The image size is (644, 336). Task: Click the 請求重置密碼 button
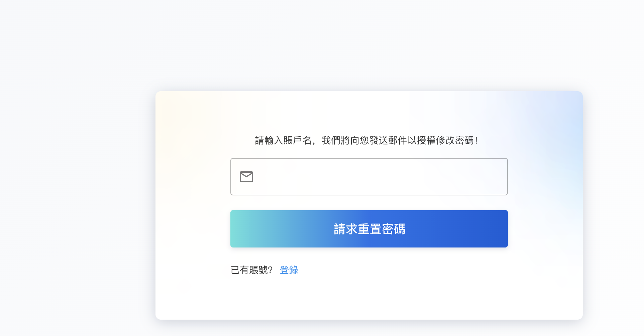369,229
